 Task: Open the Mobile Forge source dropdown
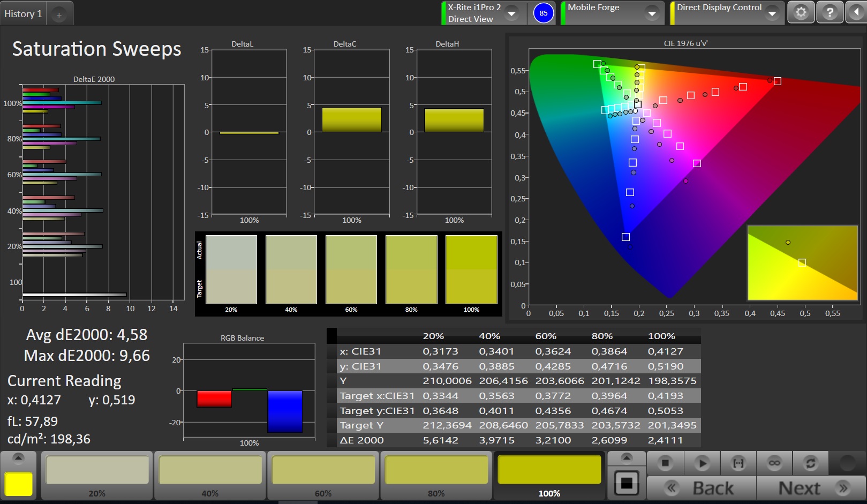click(652, 13)
